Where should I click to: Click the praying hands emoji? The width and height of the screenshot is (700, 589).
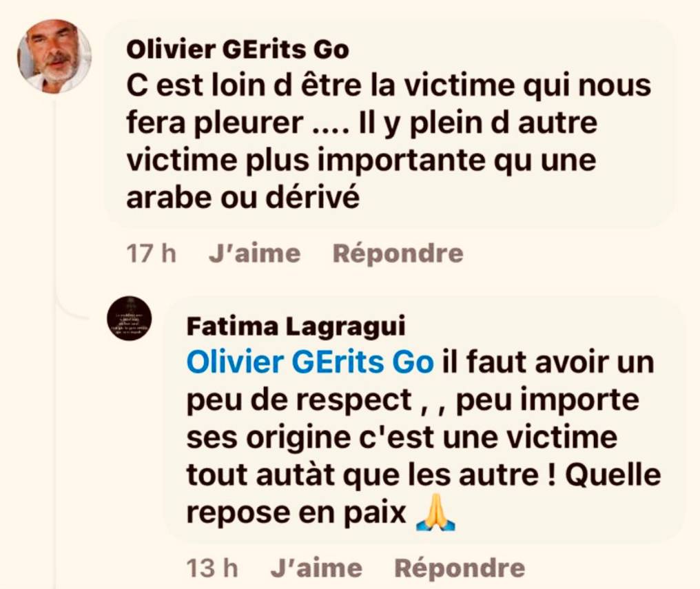[435, 513]
